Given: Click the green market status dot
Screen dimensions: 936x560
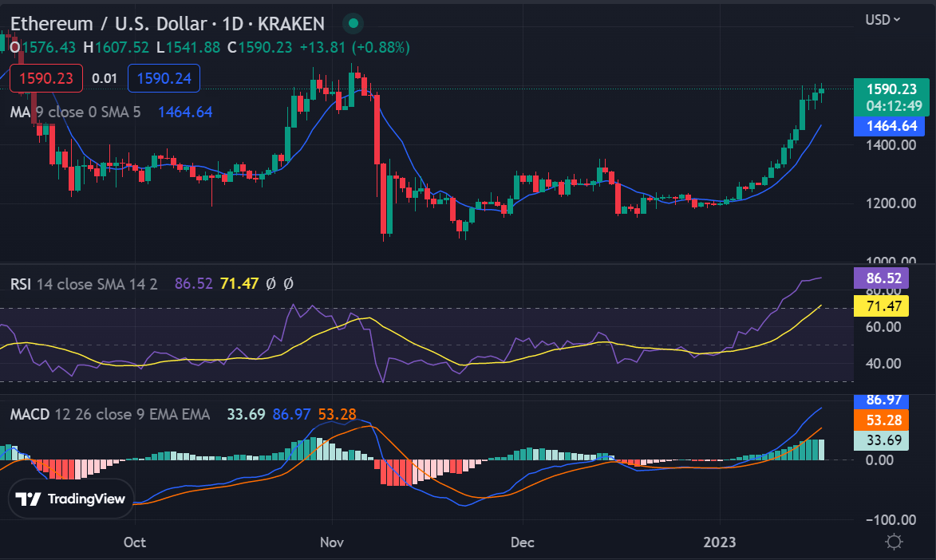Looking at the screenshot, I should (x=353, y=23).
